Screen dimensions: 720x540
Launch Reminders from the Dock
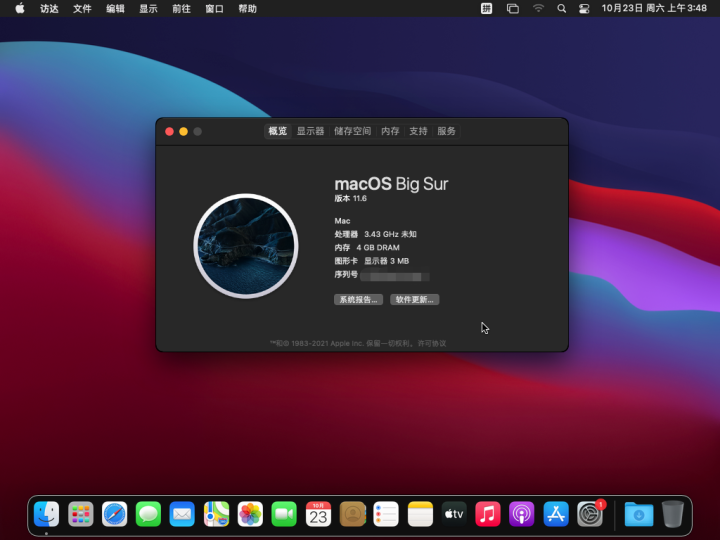386,514
